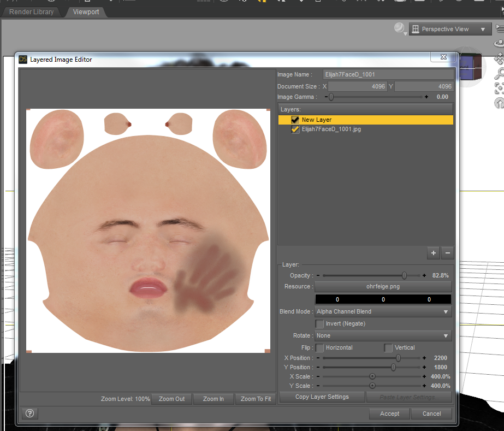This screenshot has height=431, width=504.
Task: Click the Accept button
Action: coord(389,414)
